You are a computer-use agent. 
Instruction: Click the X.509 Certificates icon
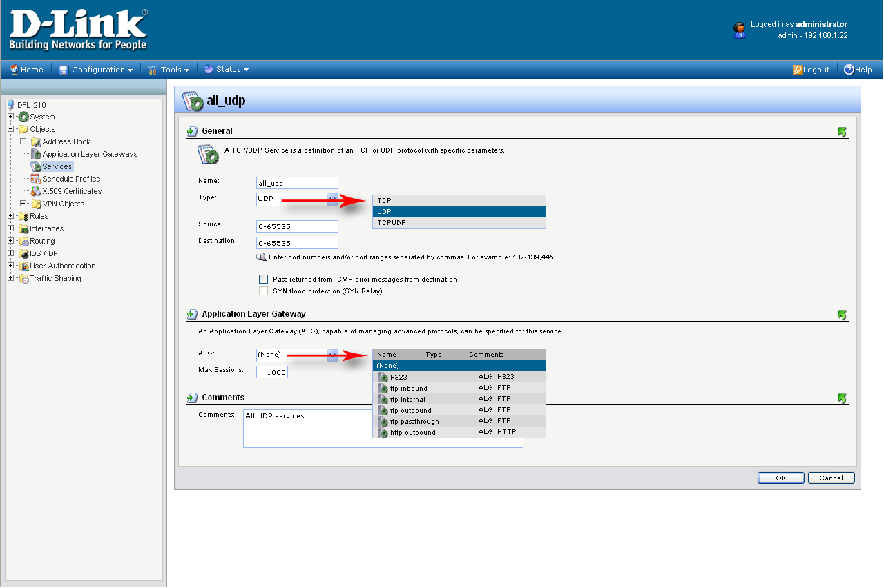[36, 191]
